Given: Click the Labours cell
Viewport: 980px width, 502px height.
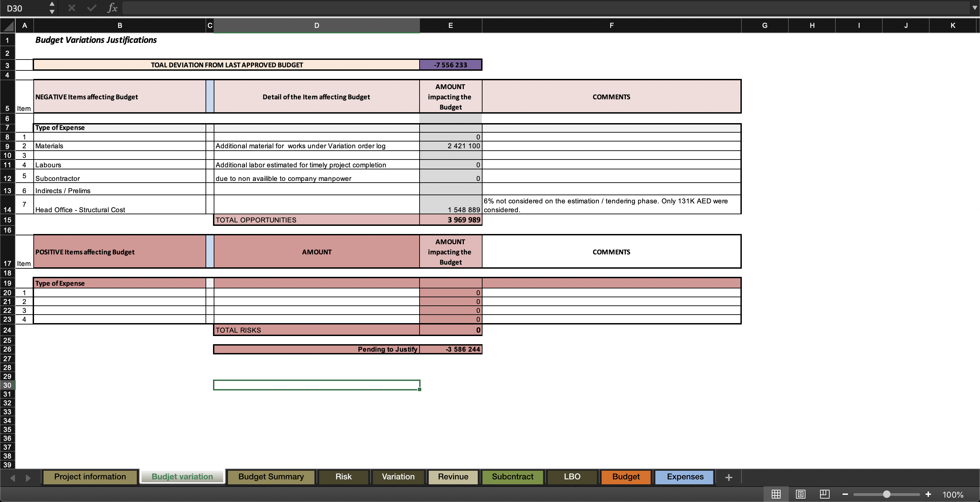Looking at the screenshot, I should click(120, 165).
